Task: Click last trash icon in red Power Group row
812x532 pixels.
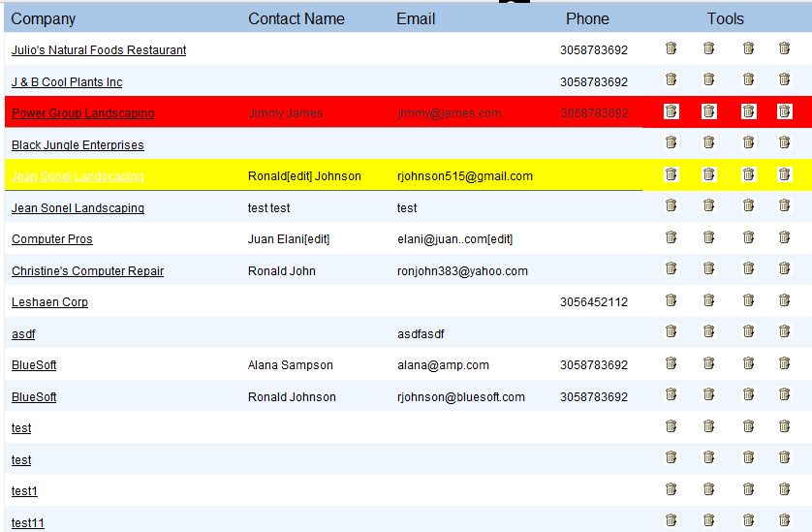Action: pos(785,111)
